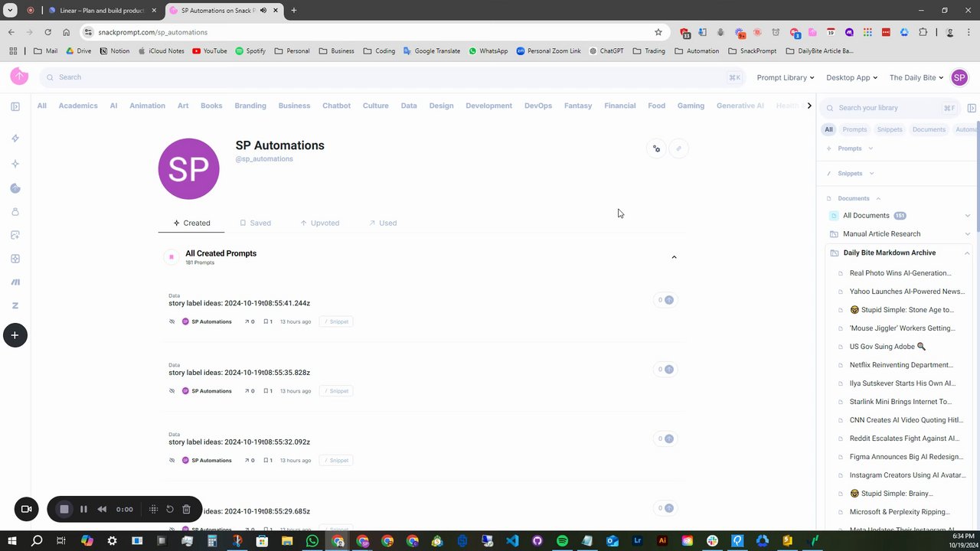980x551 pixels.
Task: Click the black plus create button
Action: point(15,335)
